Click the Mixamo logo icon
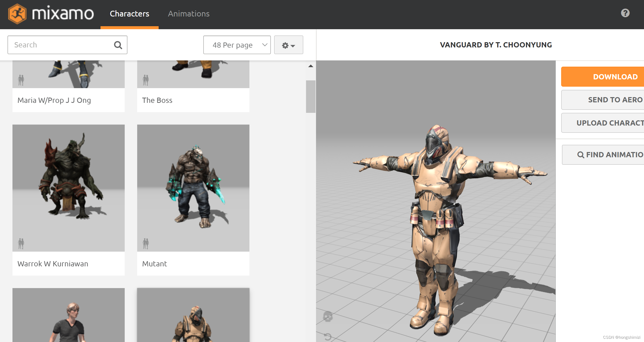Viewport: 644px width, 342px height. pos(17,14)
